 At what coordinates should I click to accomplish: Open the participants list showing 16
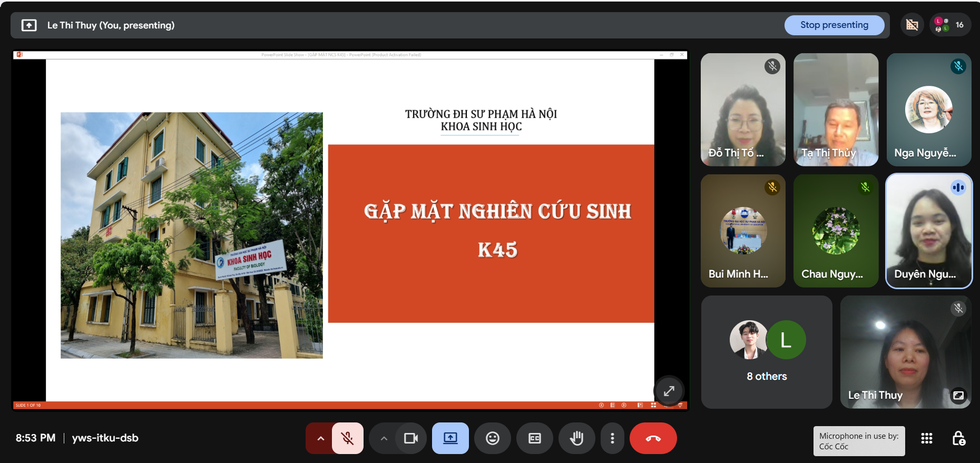950,25
